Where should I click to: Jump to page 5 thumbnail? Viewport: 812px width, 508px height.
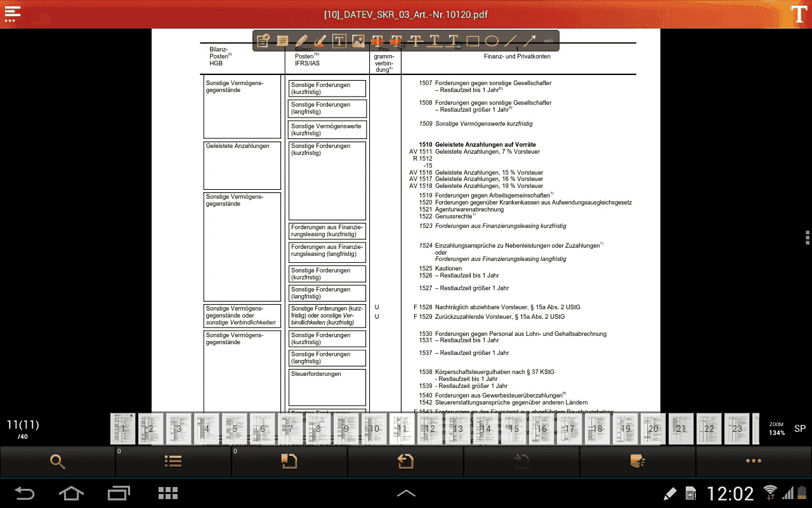pyautogui.click(x=235, y=429)
